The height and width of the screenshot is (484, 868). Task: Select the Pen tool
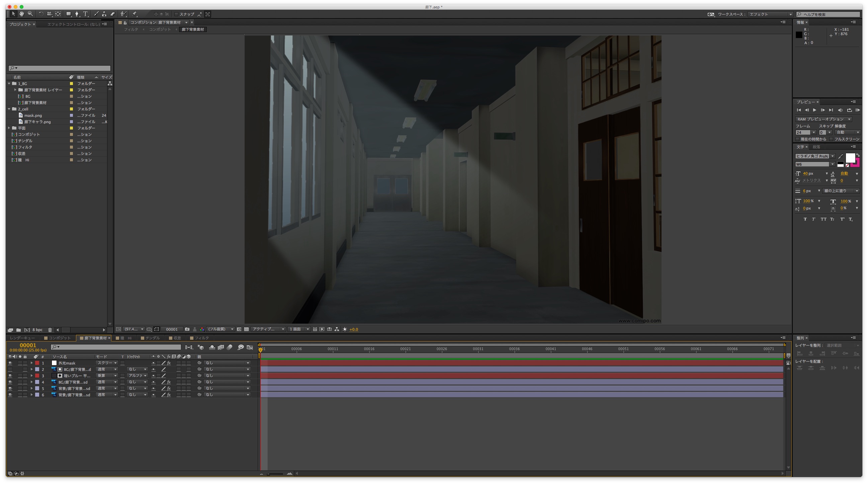(77, 14)
